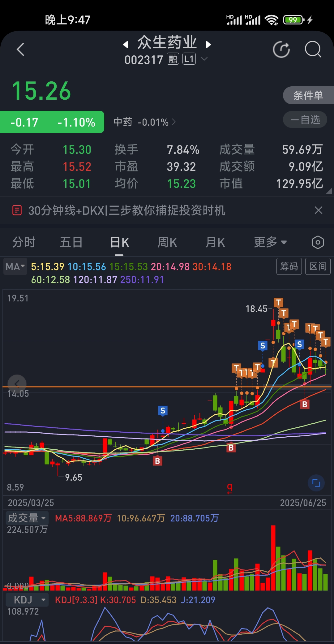Tap the 融 margin trading badge
334x644 pixels.
(173, 59)
